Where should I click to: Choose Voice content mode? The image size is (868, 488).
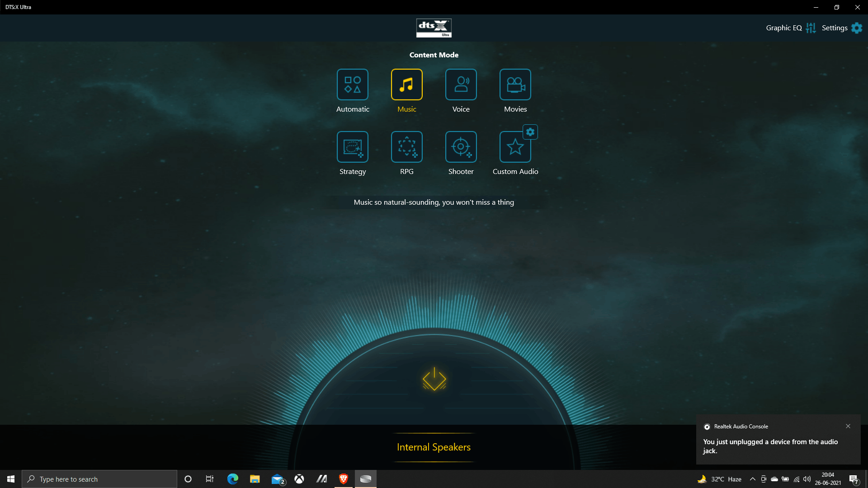tap(461, 84)
